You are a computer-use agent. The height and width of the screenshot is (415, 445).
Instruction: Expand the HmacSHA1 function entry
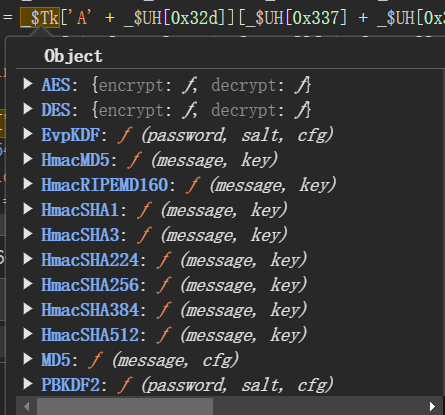(x=28, y=209)
